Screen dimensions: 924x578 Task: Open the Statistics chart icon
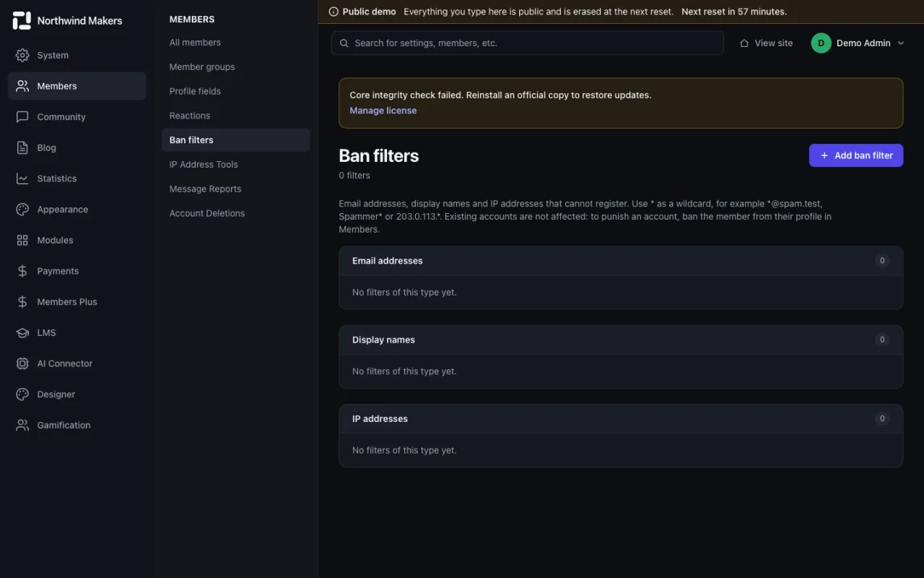[x=22, y=178]
